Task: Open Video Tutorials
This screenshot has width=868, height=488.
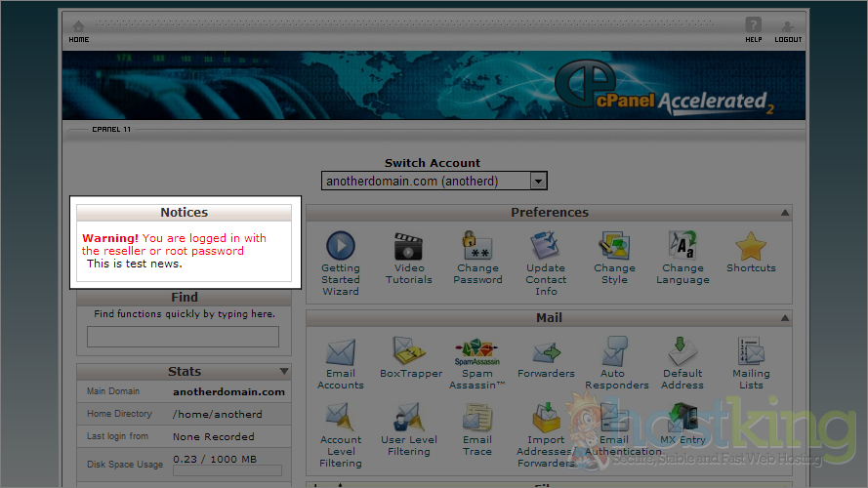Action: click(408, 246)
